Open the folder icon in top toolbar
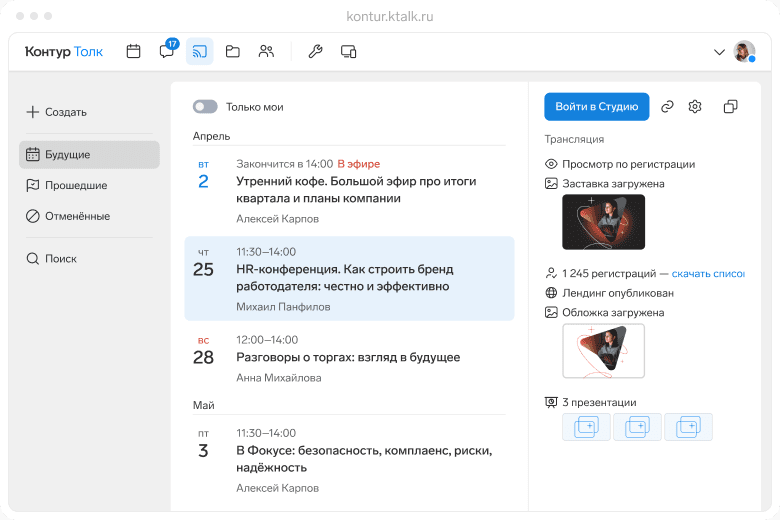The image size is (780, 520). point(232,51)
